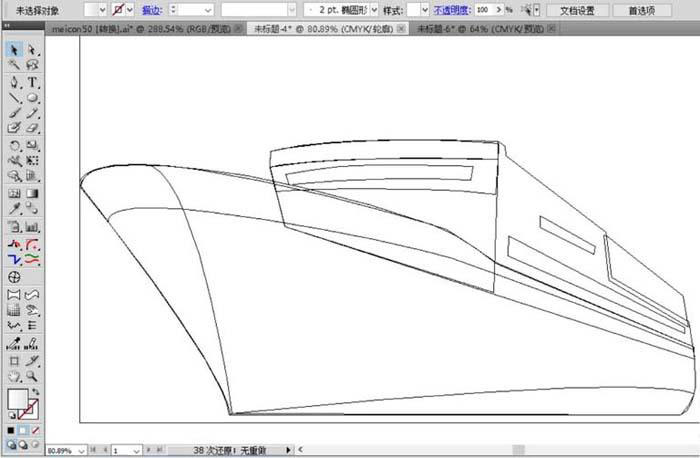Enable Draw Inside mode
The width and height of the screenshot is (700, 458).
click(35, 445)
